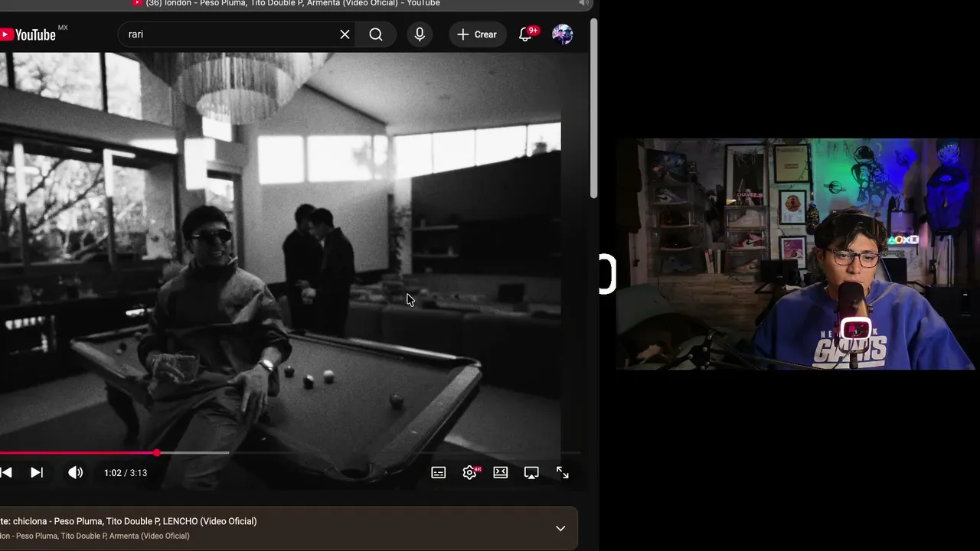Open the account avatar menu
The height and width of the screenshot is (551, 980).
pos(563,34)
